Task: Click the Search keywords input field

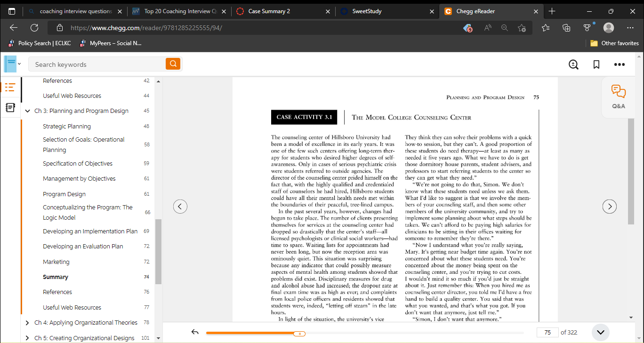Action: point(97,64)
